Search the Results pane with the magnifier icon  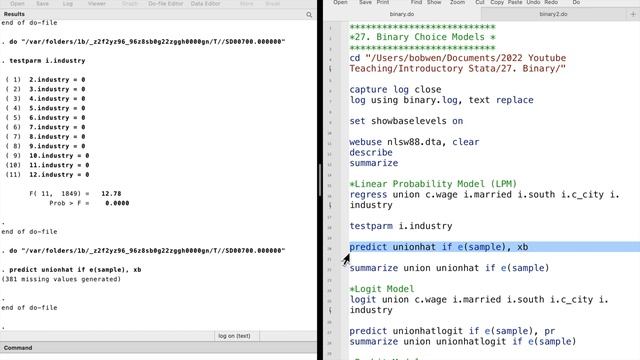309,15
